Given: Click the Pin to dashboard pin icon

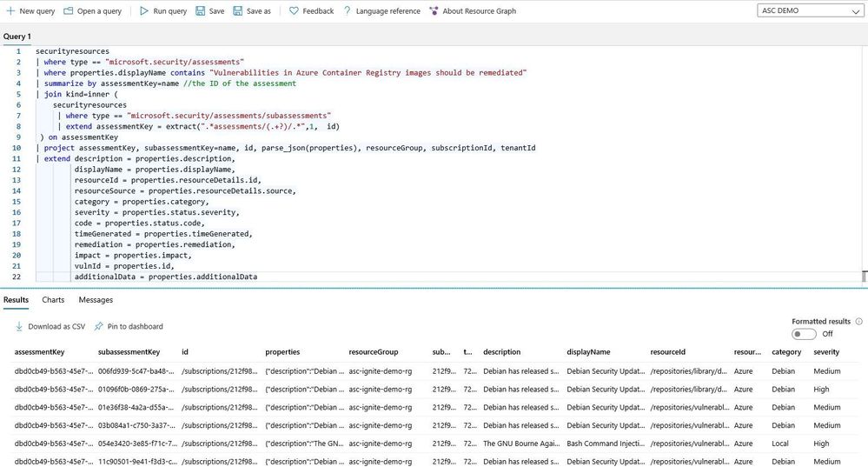Looking at the screenshot, I should (x=98, y=326).
